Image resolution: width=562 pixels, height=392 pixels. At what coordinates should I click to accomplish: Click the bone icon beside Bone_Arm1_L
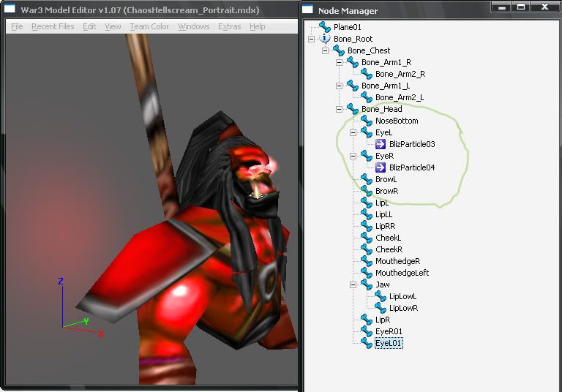353,86
